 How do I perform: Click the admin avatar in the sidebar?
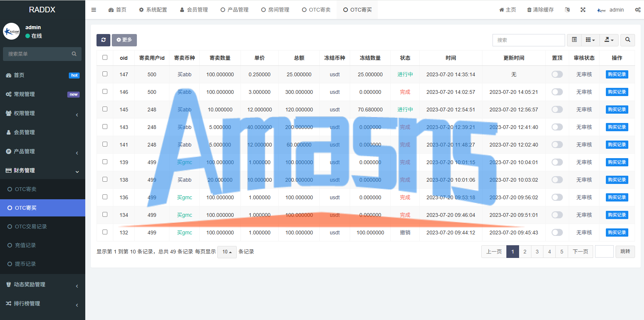pos(12,31)
